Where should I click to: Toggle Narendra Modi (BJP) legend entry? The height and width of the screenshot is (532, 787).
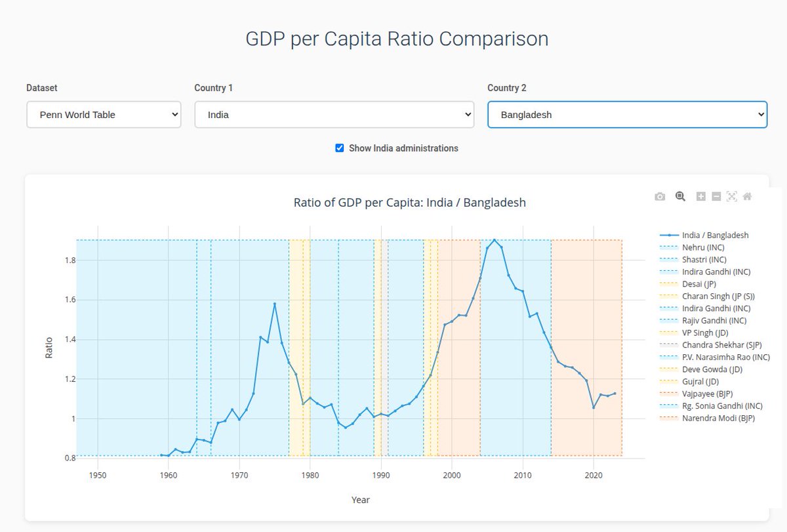[718, 418]
